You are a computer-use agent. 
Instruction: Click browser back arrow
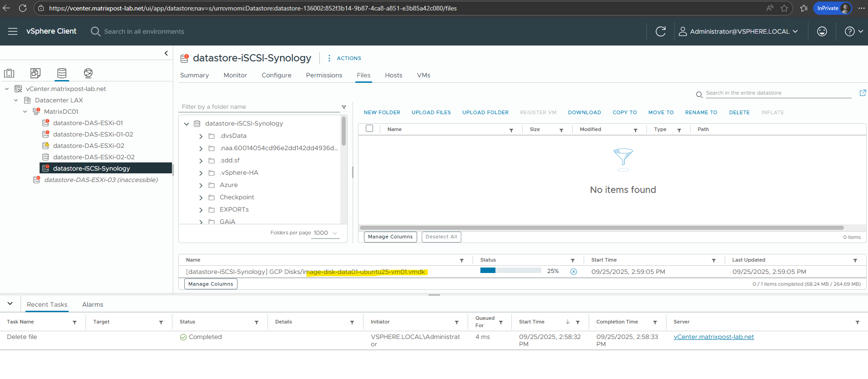tap(6, 8)
